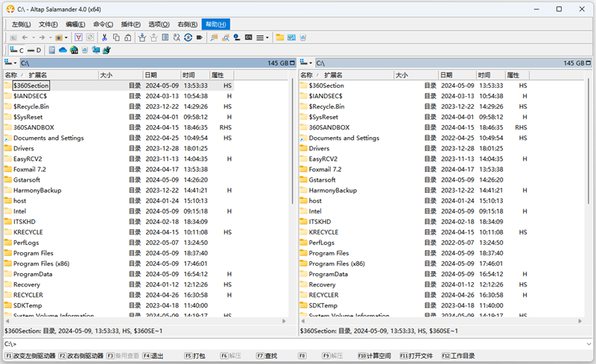Click F7 查找 button
Image resolution: width=596 pixels, height=364 pixels.
click(x=267, y=356)
